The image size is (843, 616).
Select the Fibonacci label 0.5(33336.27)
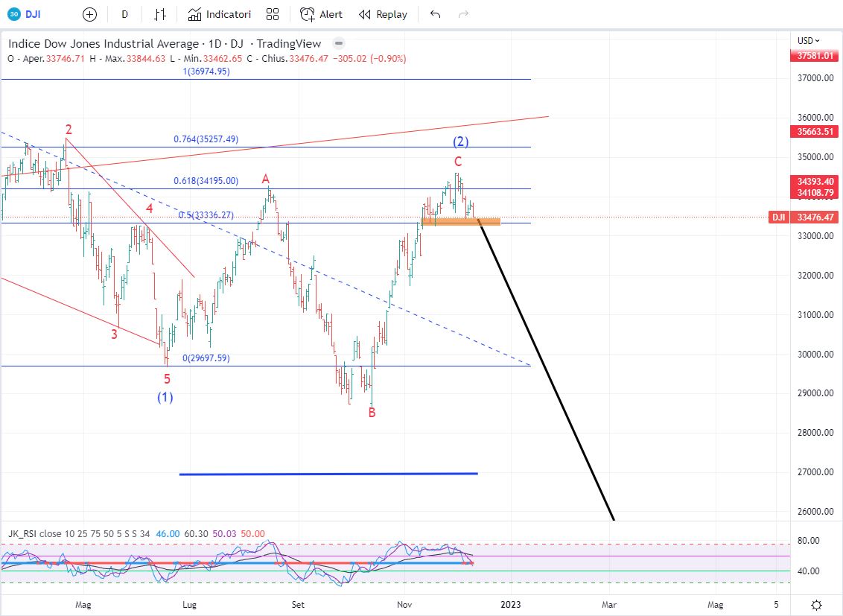point(206,215)
